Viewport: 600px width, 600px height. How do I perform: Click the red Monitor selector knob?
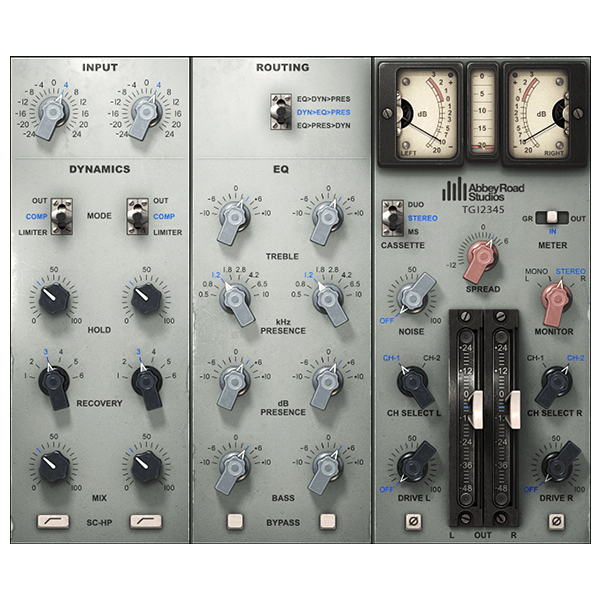557,300
